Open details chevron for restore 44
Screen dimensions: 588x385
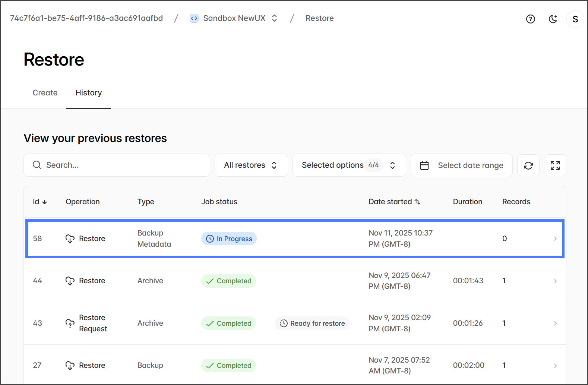click(x=555, y=281)
